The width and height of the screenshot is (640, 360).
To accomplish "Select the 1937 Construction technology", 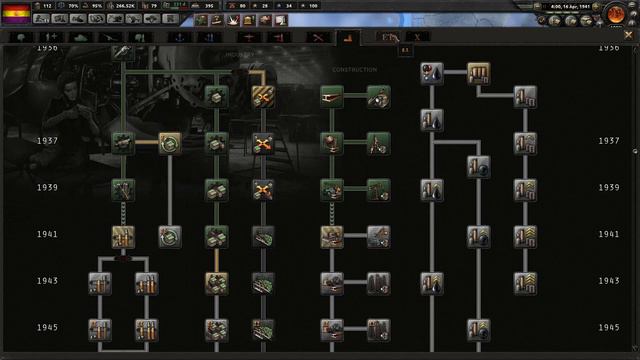I will pos(332,143).
